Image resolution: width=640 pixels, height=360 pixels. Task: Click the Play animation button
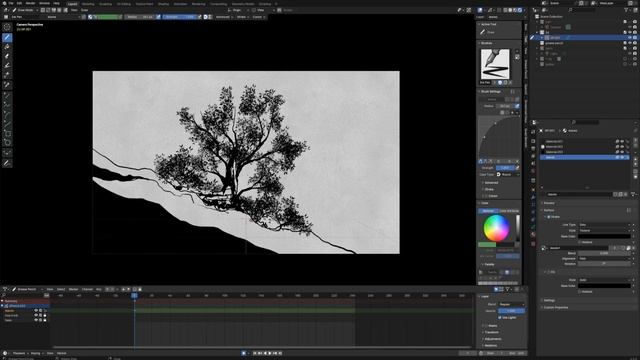coord(270,353)
